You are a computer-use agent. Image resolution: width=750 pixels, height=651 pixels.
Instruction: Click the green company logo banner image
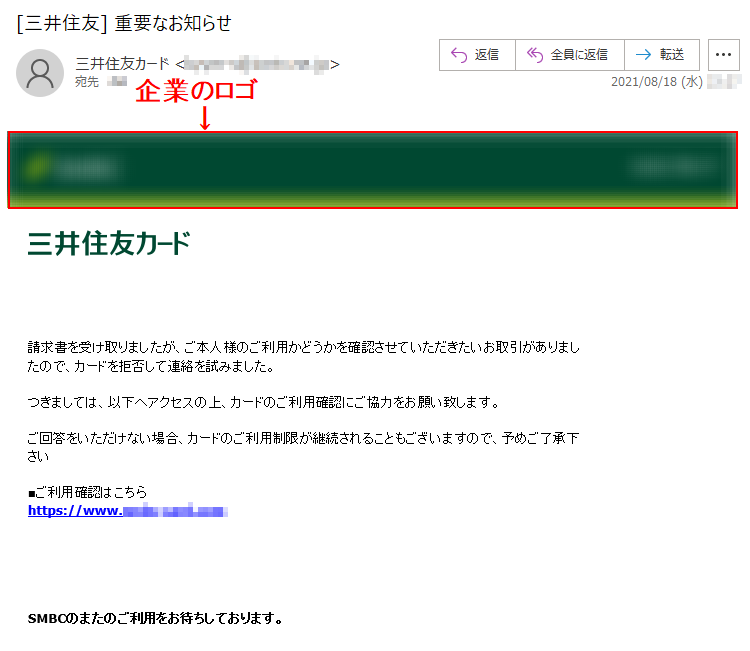[x=373, y=170]
